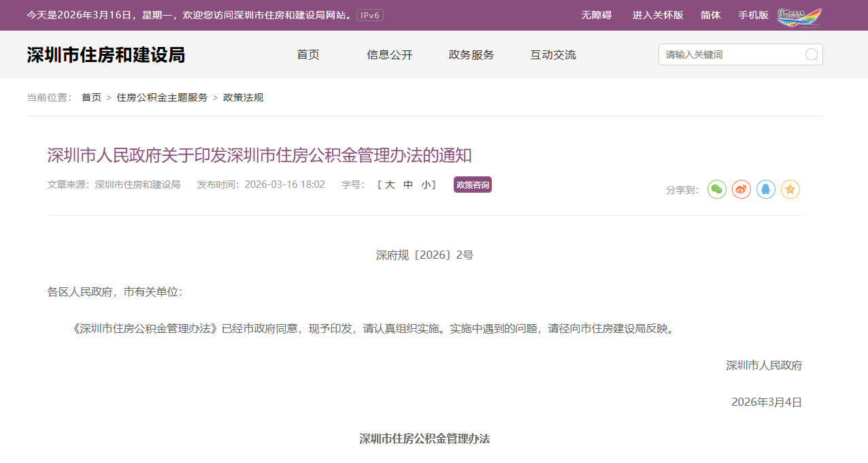Open the 手机版 mobile site
This screenshot has height=463, width=868.
point(753,15)
